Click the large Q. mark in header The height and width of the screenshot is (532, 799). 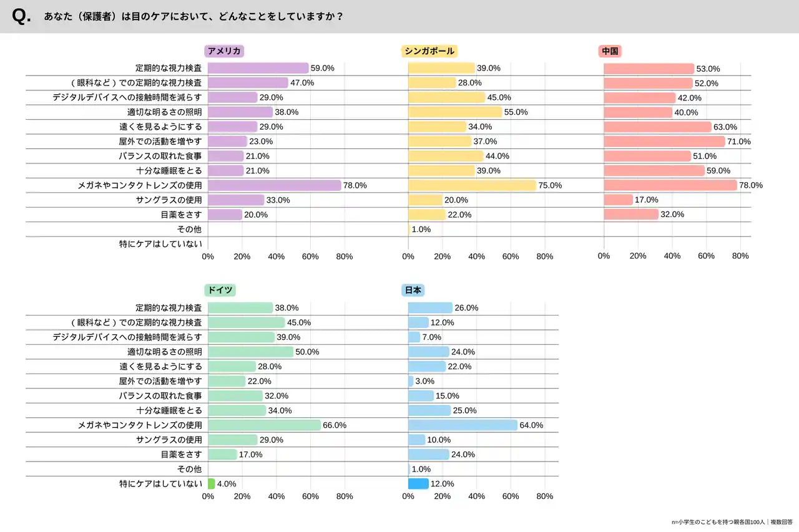pos(21,17)
